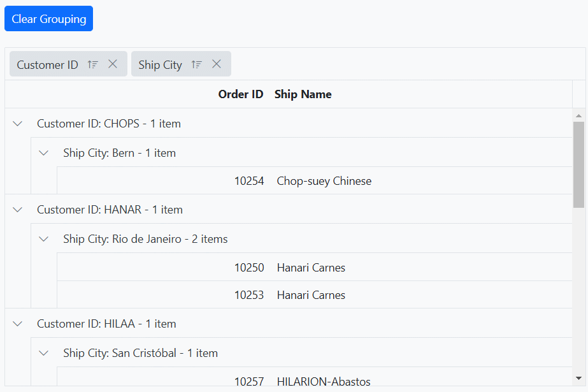Screen dimensions: 588x392
Task: Click the Clear Grouping button
Action: pyautogui.click(x=48, y=18)
